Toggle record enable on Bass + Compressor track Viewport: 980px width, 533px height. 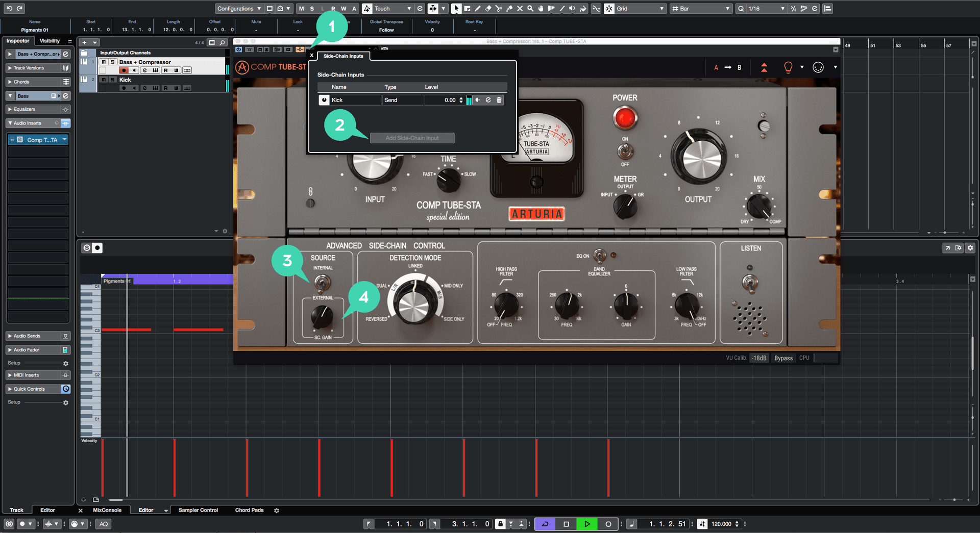[x=124, y=70]
